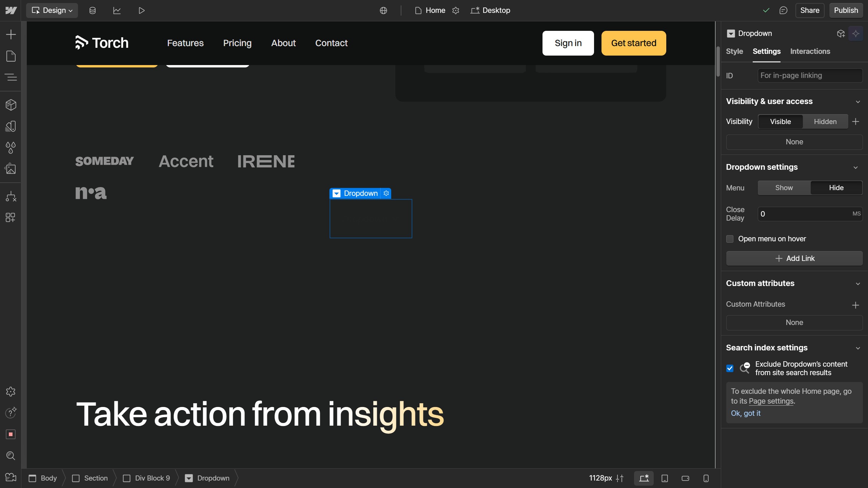This screenshot has height=488, width=868.
Task: Open the Design mode dropdown
Action: point(52,11)
